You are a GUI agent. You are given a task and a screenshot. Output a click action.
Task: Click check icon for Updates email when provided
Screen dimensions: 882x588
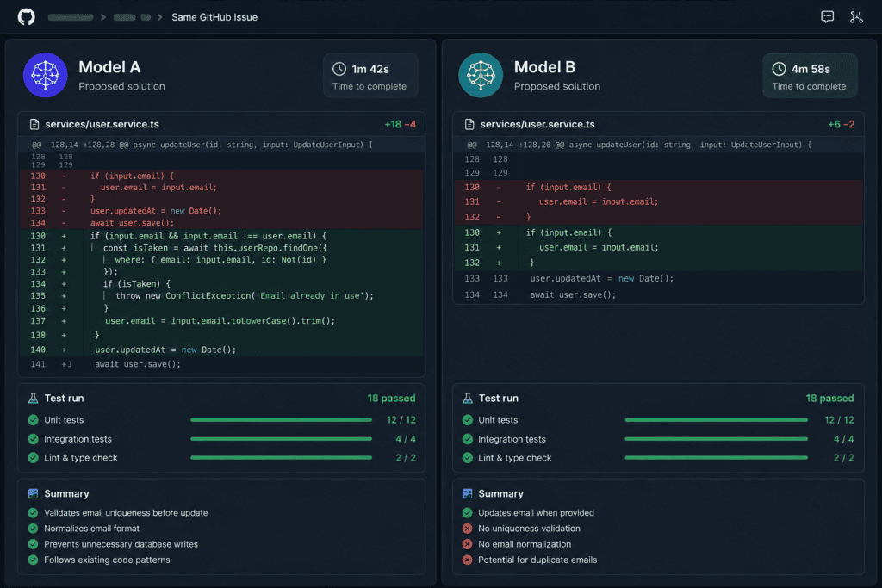(468, 513)
